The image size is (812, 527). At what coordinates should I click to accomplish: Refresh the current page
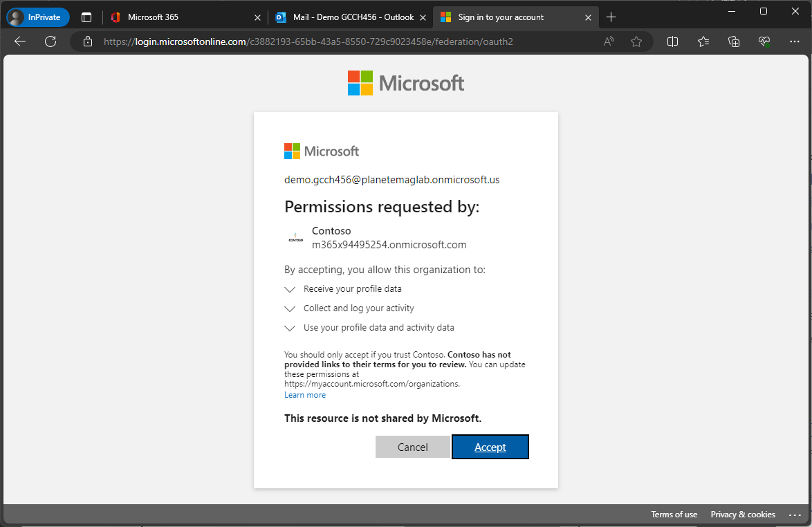coord(50,41)
